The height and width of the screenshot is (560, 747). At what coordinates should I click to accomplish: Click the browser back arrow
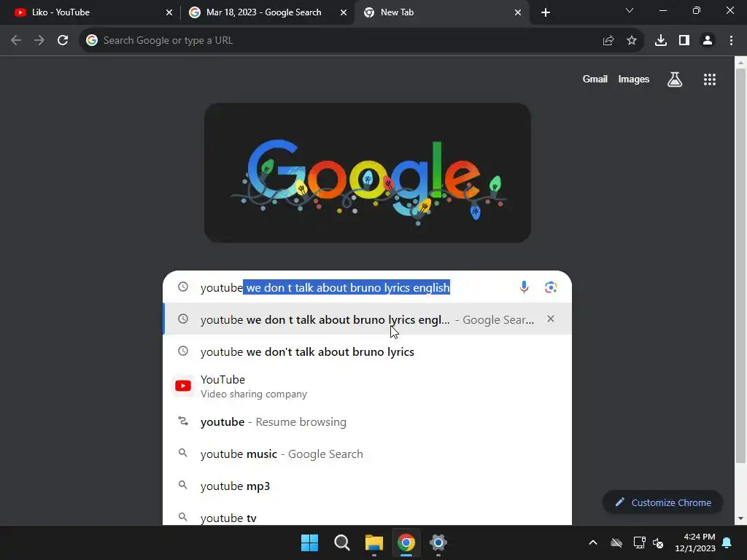tap(16, 41)
